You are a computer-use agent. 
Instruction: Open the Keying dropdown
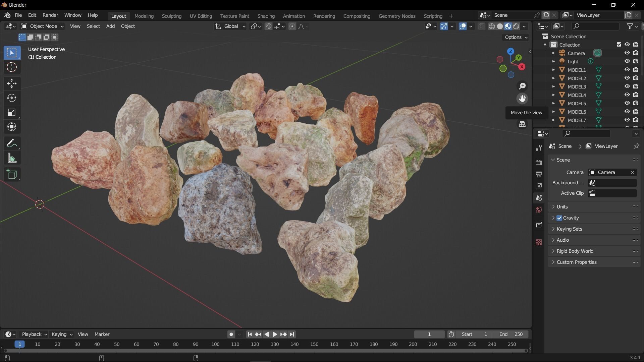tap(62, 334)
